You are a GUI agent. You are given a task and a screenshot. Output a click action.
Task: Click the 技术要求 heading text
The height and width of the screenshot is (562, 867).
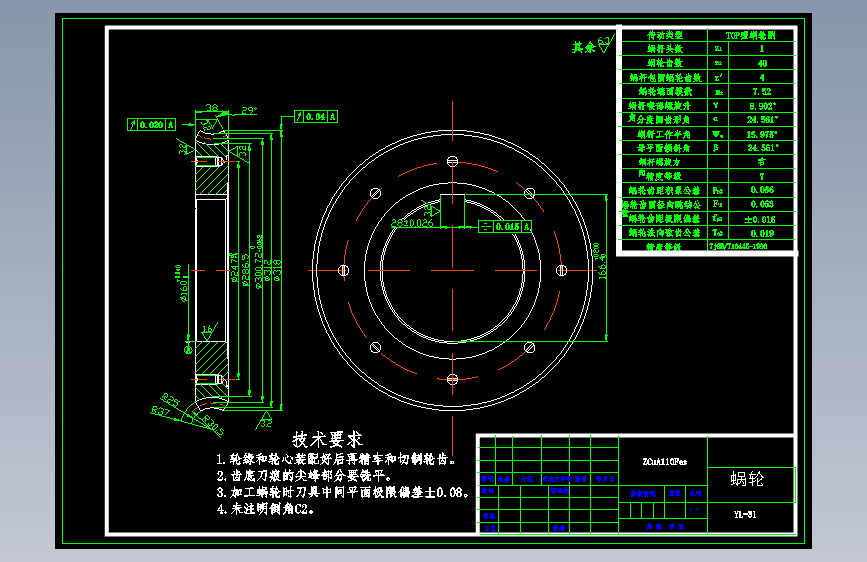[x=327, y=440]
